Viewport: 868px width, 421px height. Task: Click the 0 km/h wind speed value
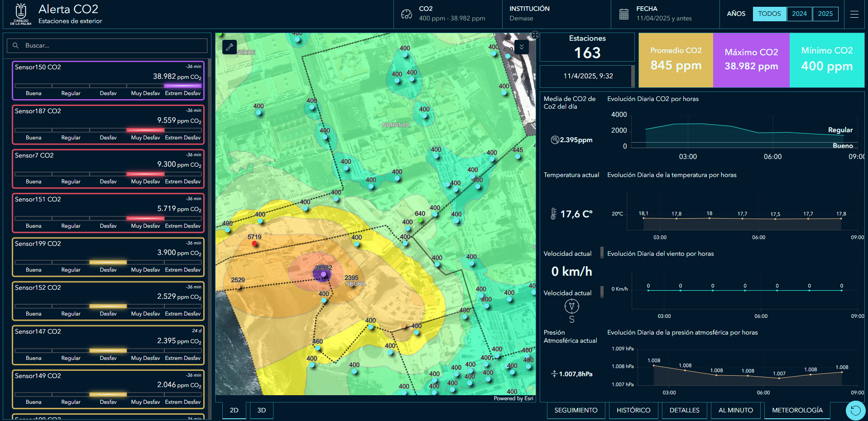(571, 271)
